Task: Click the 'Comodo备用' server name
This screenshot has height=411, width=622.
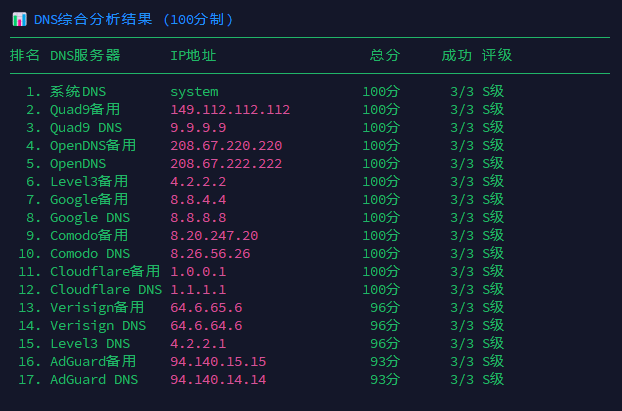Action: (x=89, y=236)
